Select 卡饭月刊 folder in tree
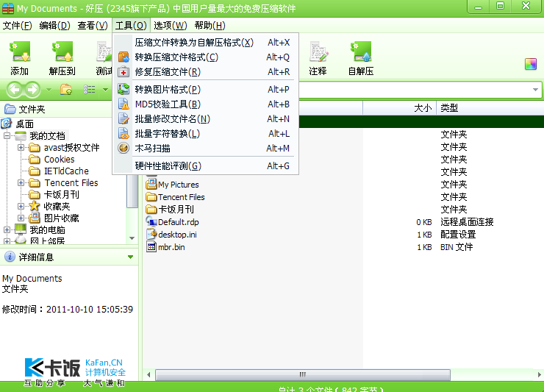 pos(62,194)
